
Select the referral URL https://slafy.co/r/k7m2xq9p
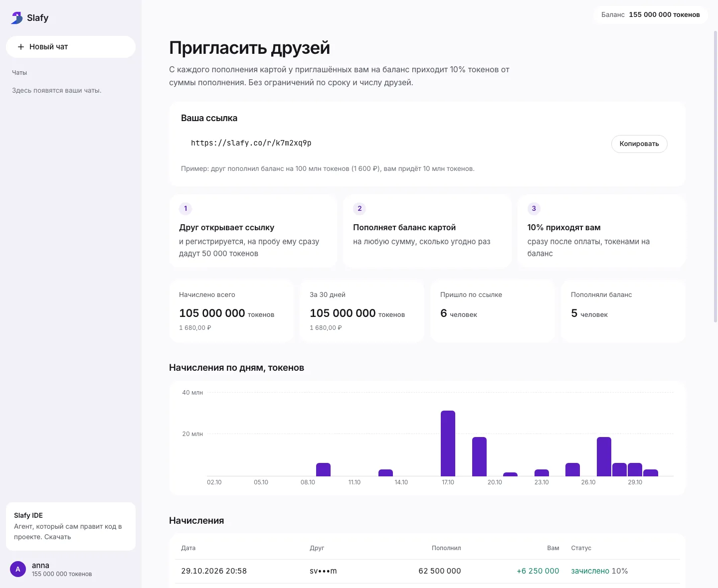(251, 143)
